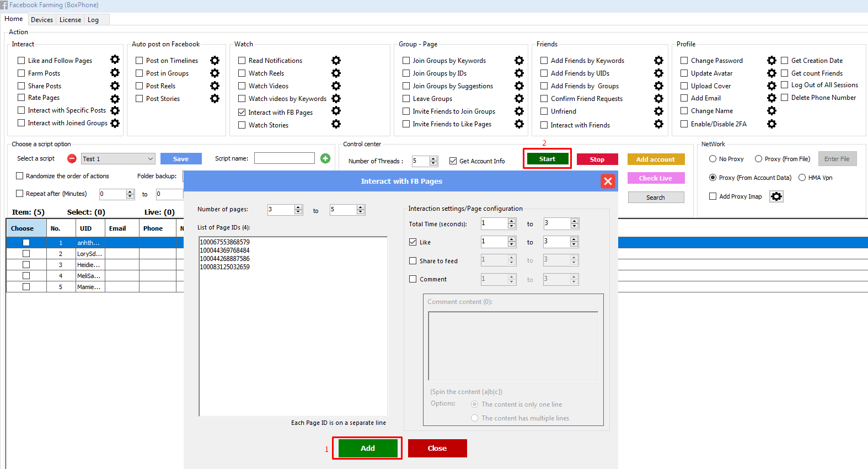Click Add button in dialog
Image resolution: width=868 pixels, height=469 pixels.
[368, 448]
